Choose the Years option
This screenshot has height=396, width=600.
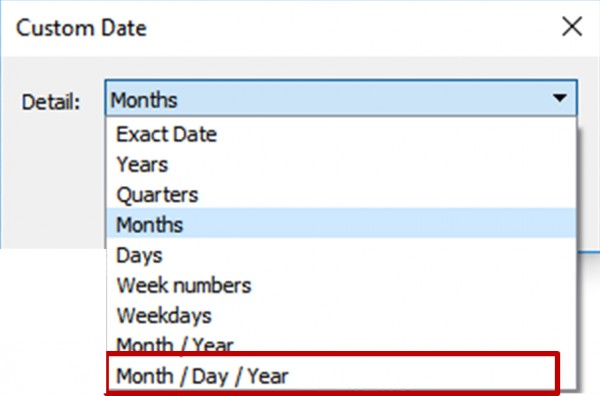tap(341, 165)
